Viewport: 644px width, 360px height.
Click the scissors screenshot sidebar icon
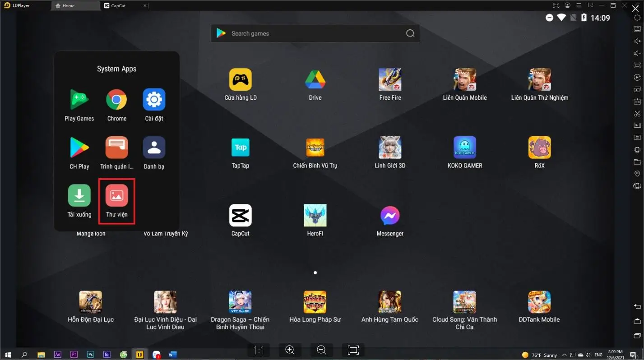(x=637, y=114)
